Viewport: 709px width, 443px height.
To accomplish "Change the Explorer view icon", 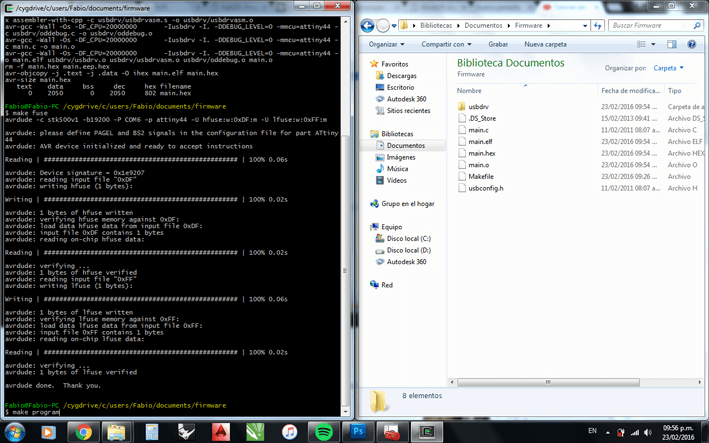I will pos(641,44).
